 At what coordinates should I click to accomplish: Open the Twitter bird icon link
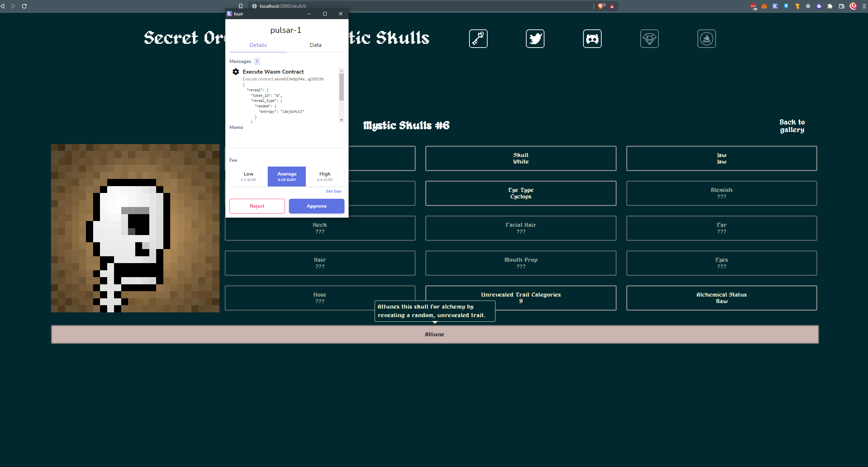coord(535,39)
